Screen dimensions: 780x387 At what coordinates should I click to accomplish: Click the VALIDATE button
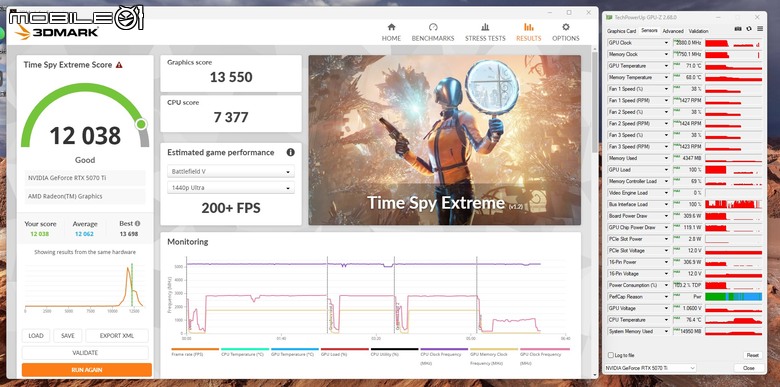(85, 353)
